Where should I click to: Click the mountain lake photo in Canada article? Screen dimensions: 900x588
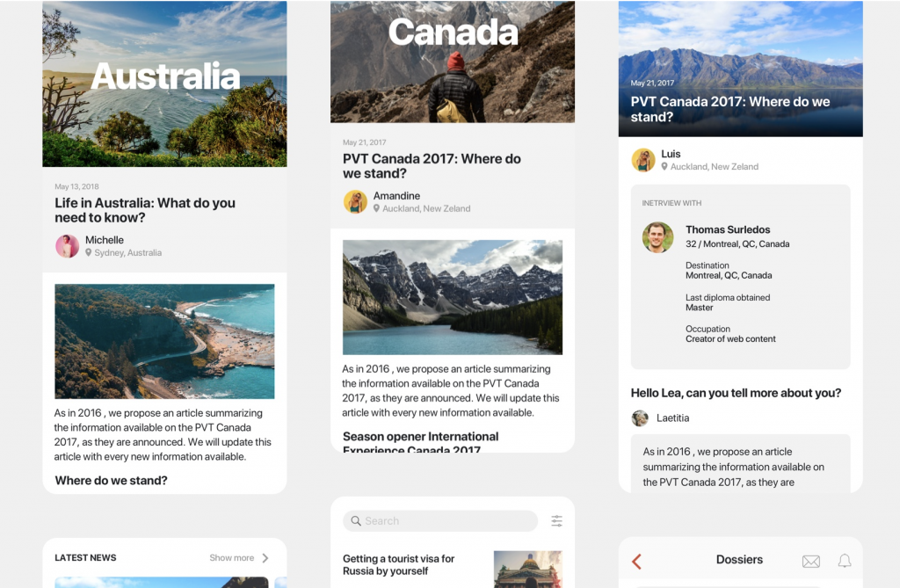coord(453,297)
